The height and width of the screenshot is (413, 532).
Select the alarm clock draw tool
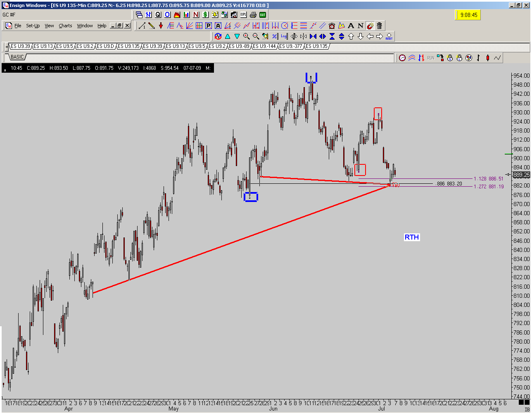coord(332,26)
